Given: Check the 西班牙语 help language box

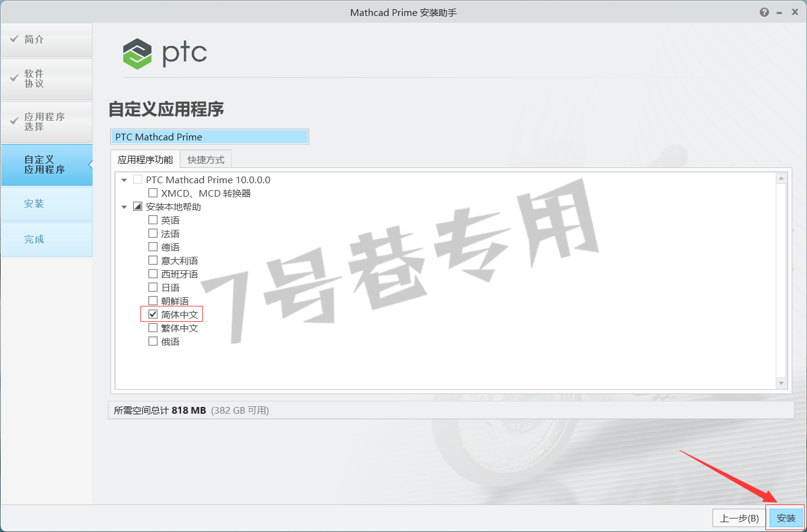Looking at the screenshot, I should [153, 274].
